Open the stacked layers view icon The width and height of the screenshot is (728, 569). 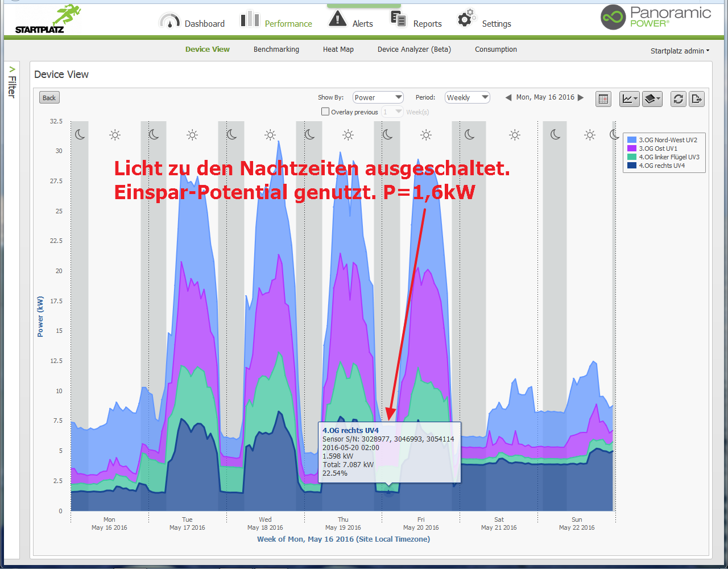(x=652, y=99)
